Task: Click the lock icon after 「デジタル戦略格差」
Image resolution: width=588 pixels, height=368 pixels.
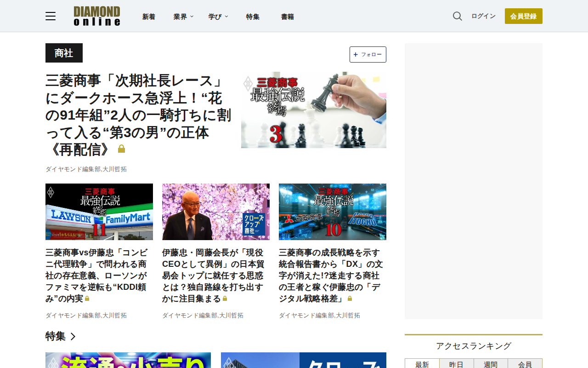Action: 350,299
